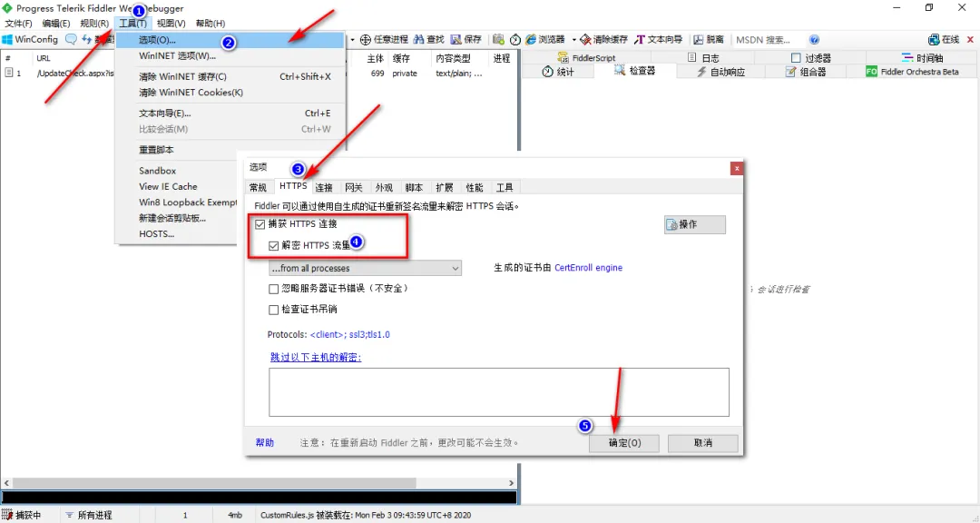The image size is (980, 523).
Task: Open the dropdown arrow after 浏览器
Action: (573, 39)
